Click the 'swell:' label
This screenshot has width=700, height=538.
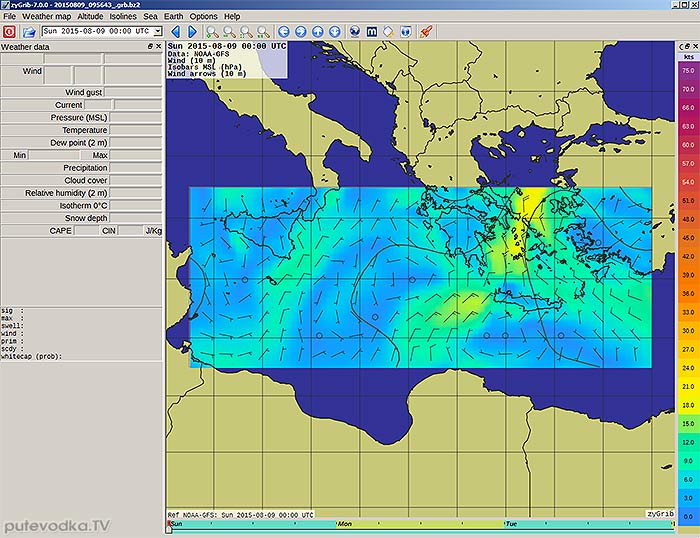12,326
